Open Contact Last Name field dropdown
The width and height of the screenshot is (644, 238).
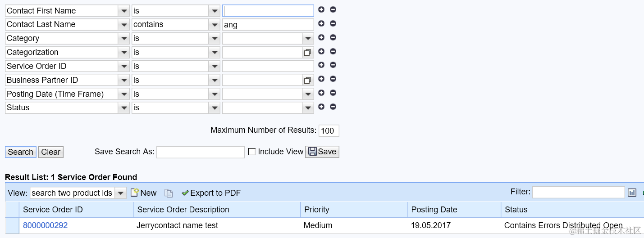[124, 25]
